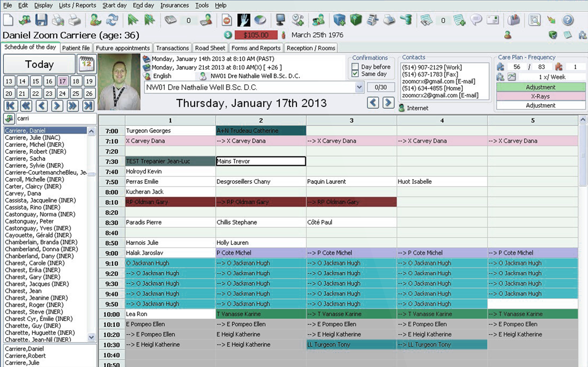Select day 24 in the date grid
The height and width of the screenshot is (367, 588).
coord(62,94)
